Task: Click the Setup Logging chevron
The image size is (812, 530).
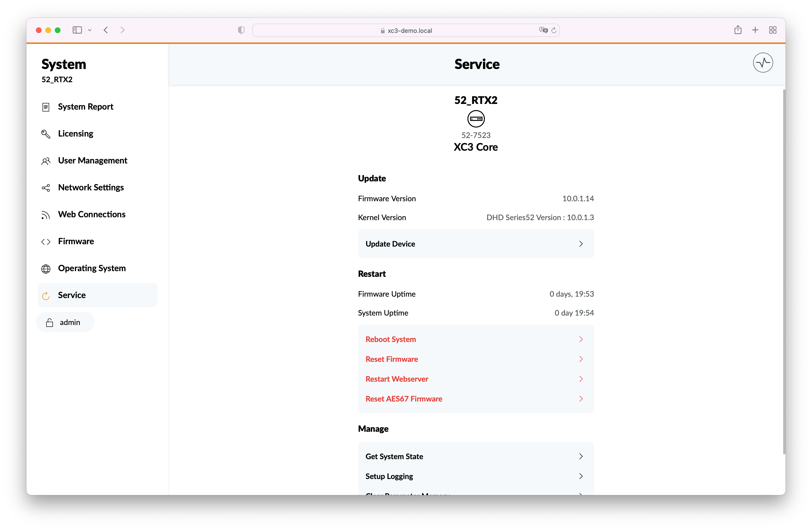Action: pyautogui.click(x=581, y=476)
